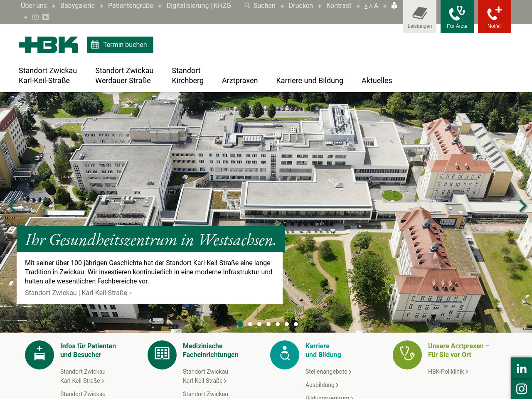The image size is (532, 399).
Task: Open LinkedIn icon in top bar
Action: [x=46, y=17]
